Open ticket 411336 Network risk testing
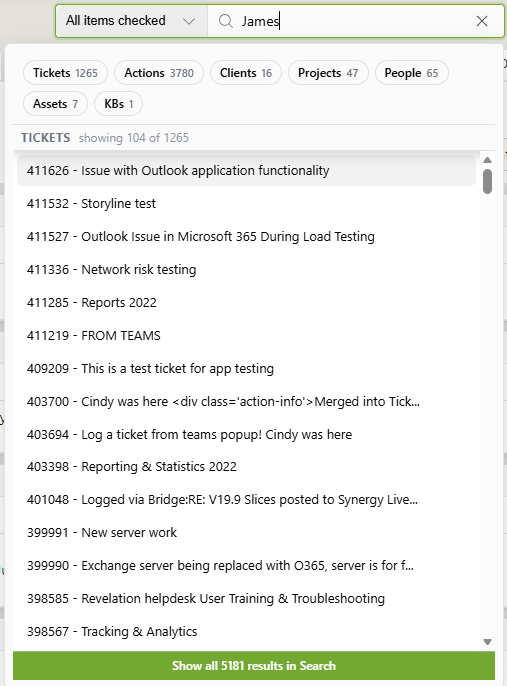 coord(246,270)
